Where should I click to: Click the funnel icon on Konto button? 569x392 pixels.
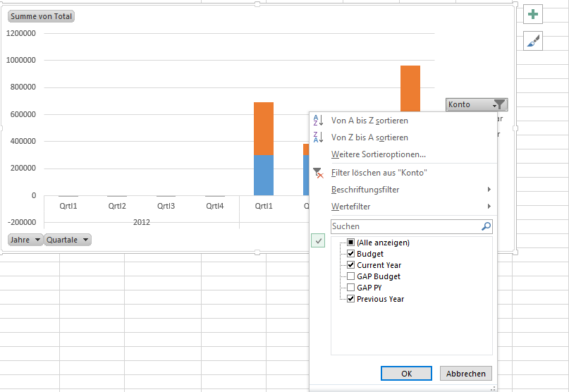point(499,104)
